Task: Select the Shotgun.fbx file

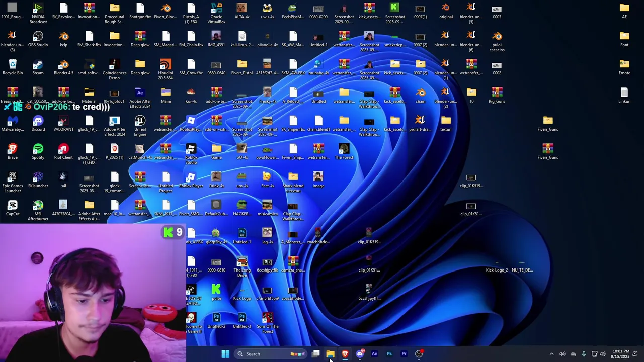Action: pyautogui.click(x=140, y=11)
